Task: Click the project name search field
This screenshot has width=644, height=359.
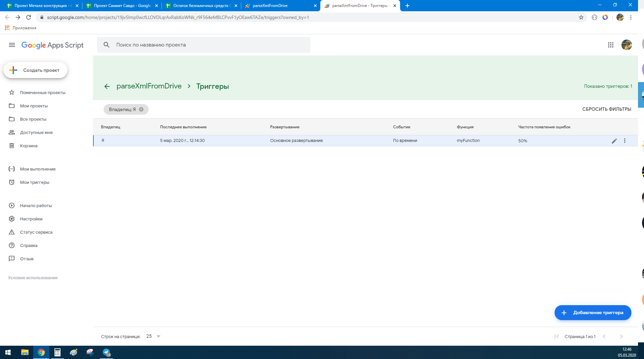Action: tap(209, 45)
